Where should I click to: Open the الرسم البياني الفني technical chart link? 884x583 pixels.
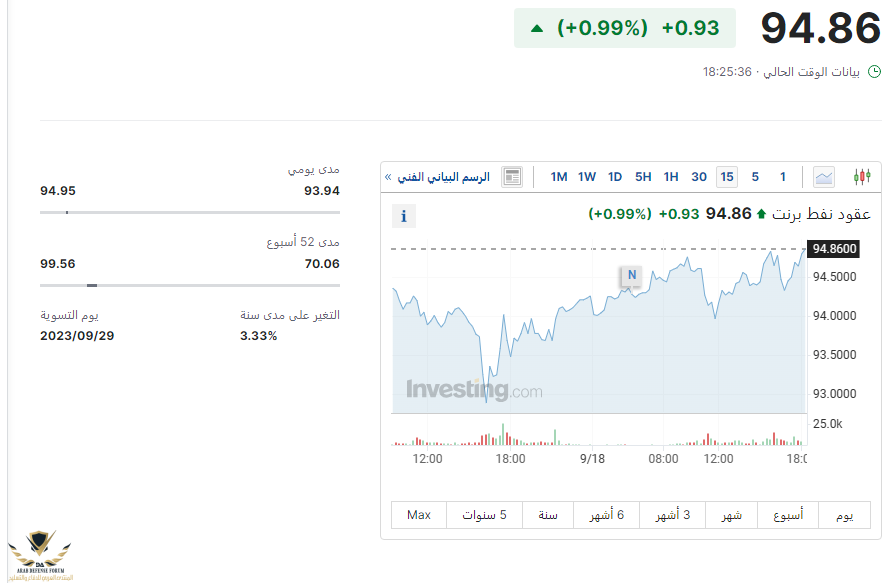pyautogui.click(x=439, y=177)
